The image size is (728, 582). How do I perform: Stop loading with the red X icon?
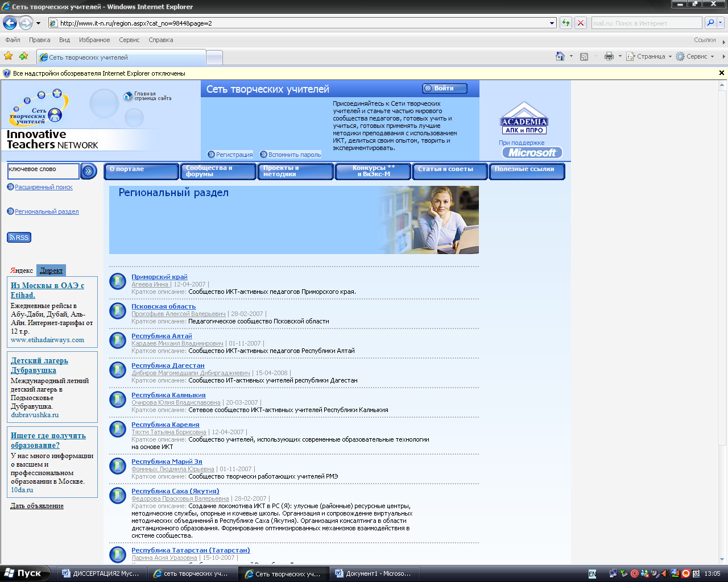(x=581, y=23)
